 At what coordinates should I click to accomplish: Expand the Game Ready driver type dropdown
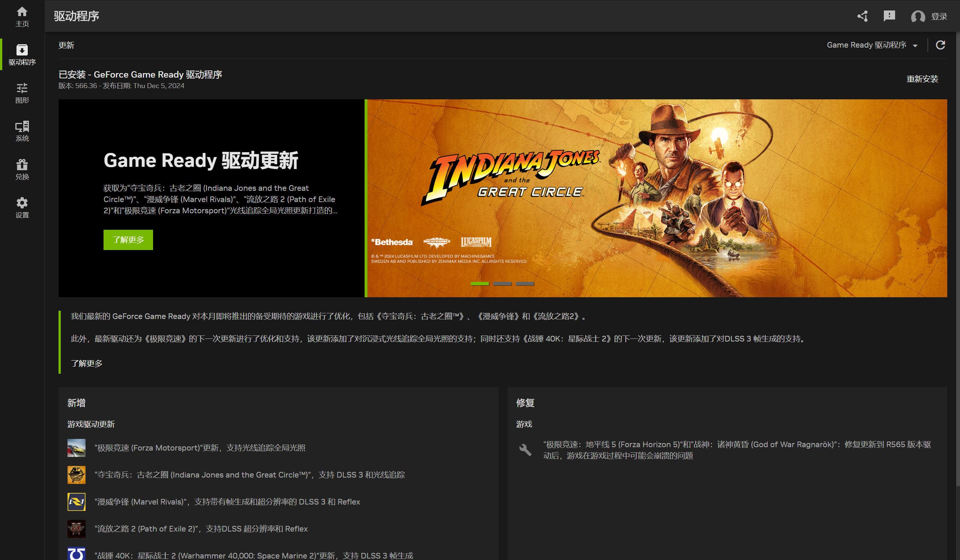tap(871, 45)
